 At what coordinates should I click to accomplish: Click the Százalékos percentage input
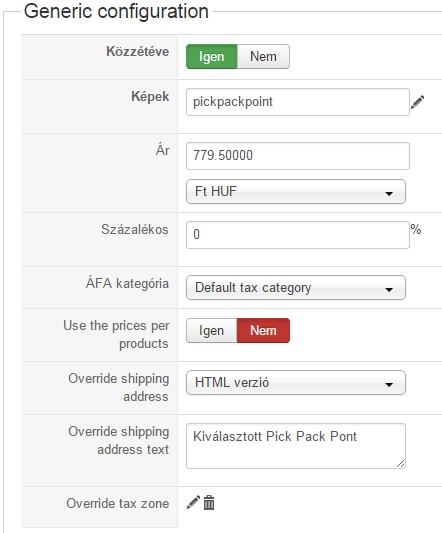[298, 235]
